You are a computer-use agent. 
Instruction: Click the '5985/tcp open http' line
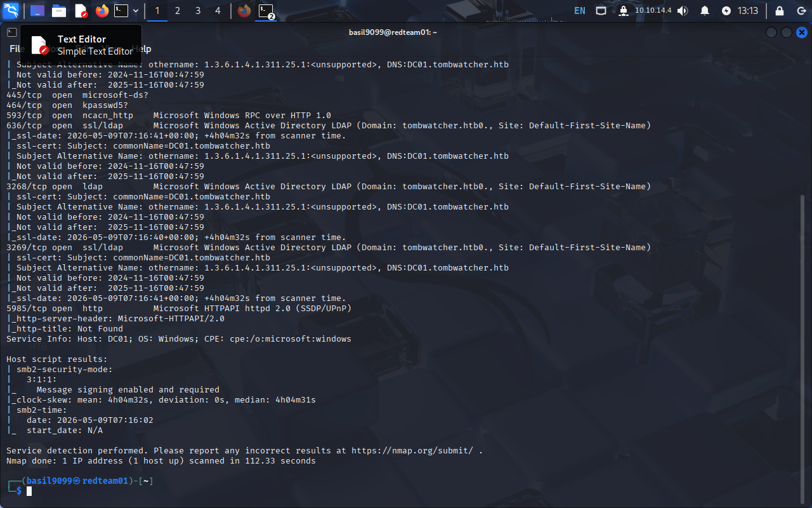(179, 309)
